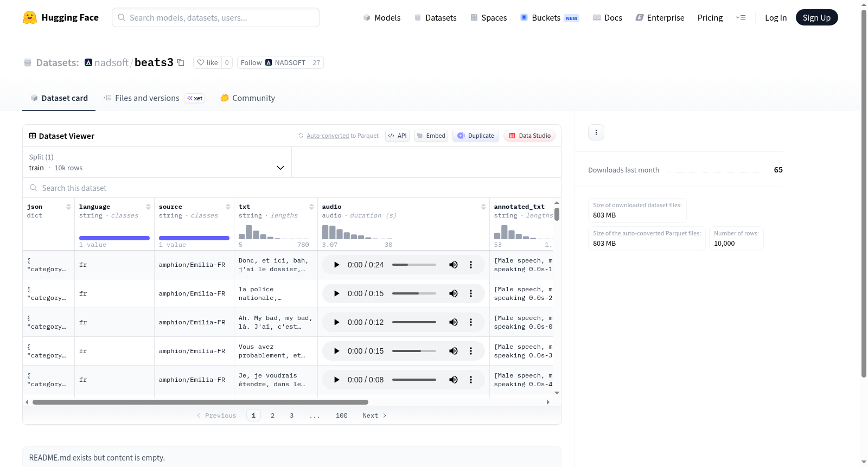This screenshot has width=868, height=467.
Task: Jump to page 100
Action: point(342,416)
